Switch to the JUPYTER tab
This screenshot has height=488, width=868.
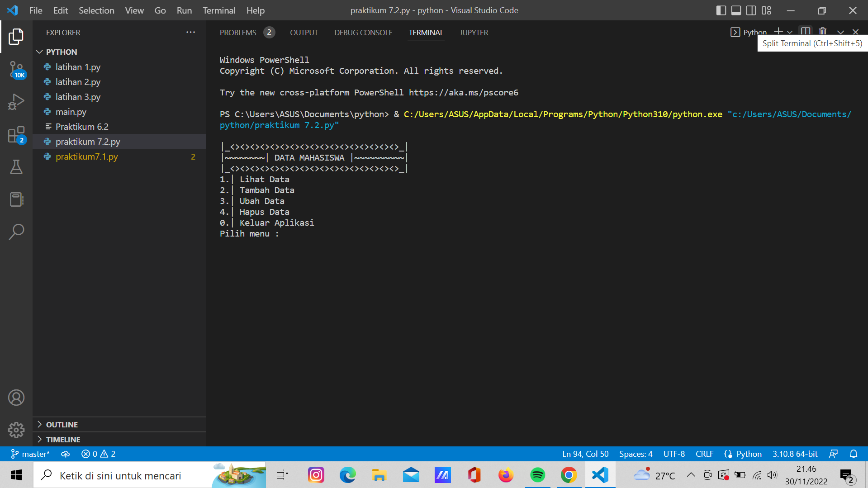(x=474, y=32)
